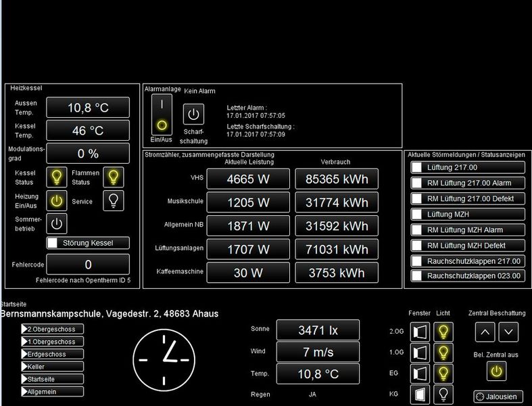Click Fehlercode nach Opentherm ID 5 note

[83, 280]
